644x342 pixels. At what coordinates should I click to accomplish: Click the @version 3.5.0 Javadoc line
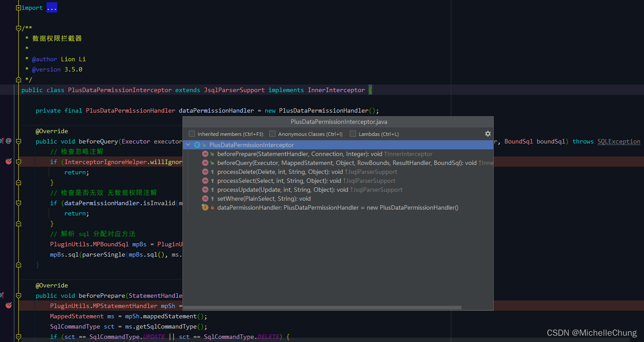coord(57,69)
